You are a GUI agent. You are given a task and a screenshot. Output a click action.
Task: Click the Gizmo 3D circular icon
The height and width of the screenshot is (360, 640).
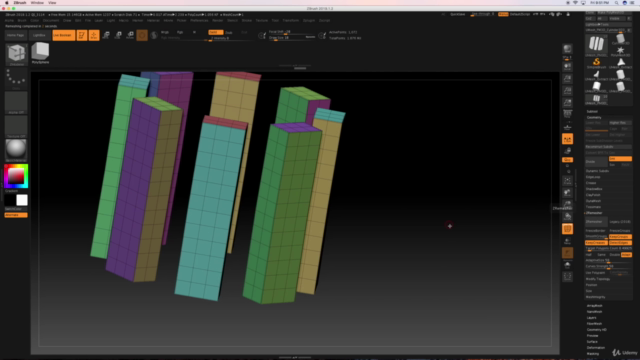(142, 36)
